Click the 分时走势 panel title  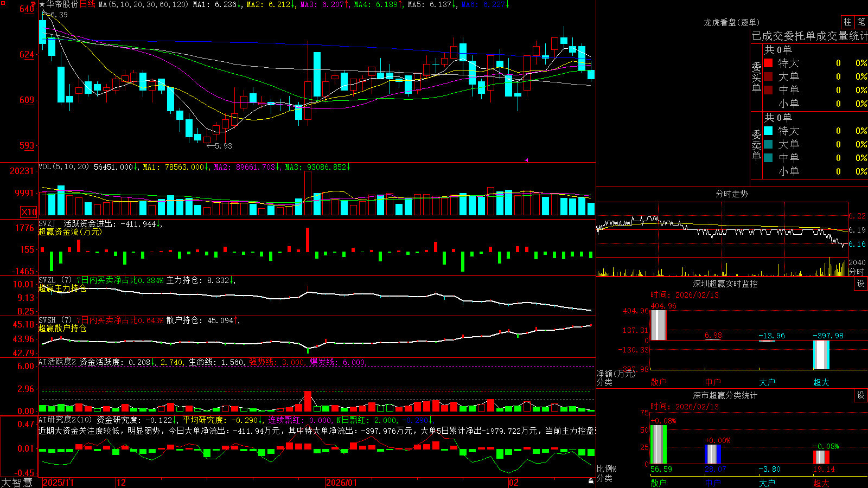click(731, 194)
